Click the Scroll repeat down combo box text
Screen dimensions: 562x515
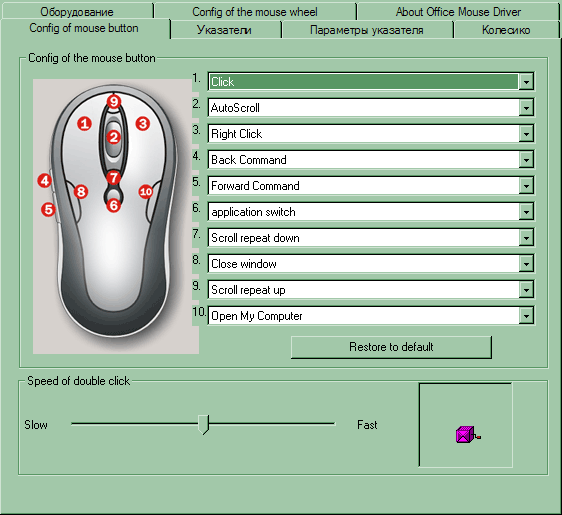pos(255,238)
